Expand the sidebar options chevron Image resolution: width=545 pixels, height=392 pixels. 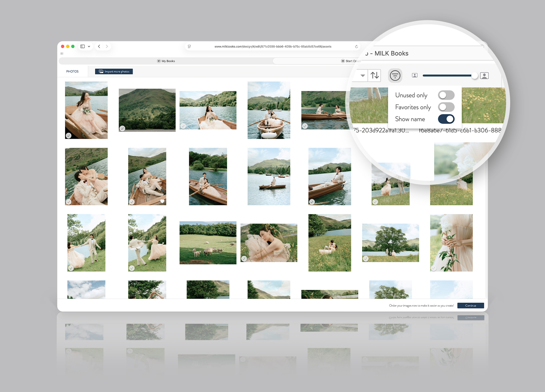(x=89, y=47)
